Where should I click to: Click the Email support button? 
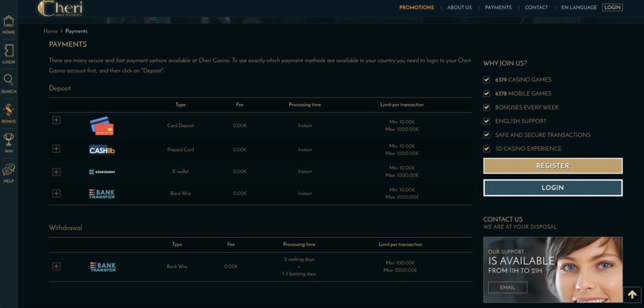click(x=508, y=287)
